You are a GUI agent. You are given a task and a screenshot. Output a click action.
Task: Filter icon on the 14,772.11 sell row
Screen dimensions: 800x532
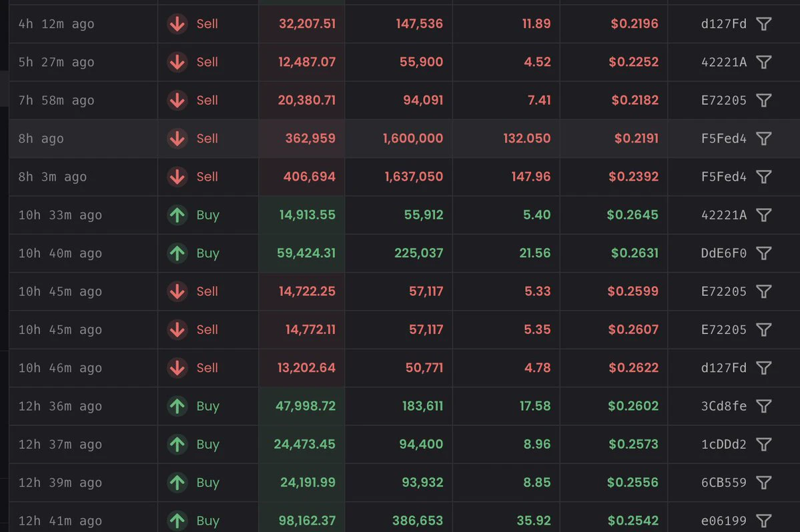coord(763,330)
